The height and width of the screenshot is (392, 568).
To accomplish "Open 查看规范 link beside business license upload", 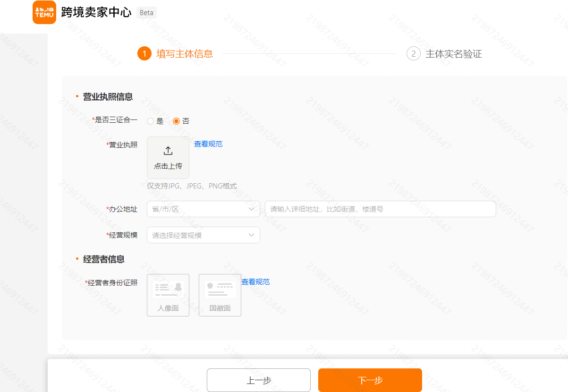I will pyautogui.click(x=208, y=144).
